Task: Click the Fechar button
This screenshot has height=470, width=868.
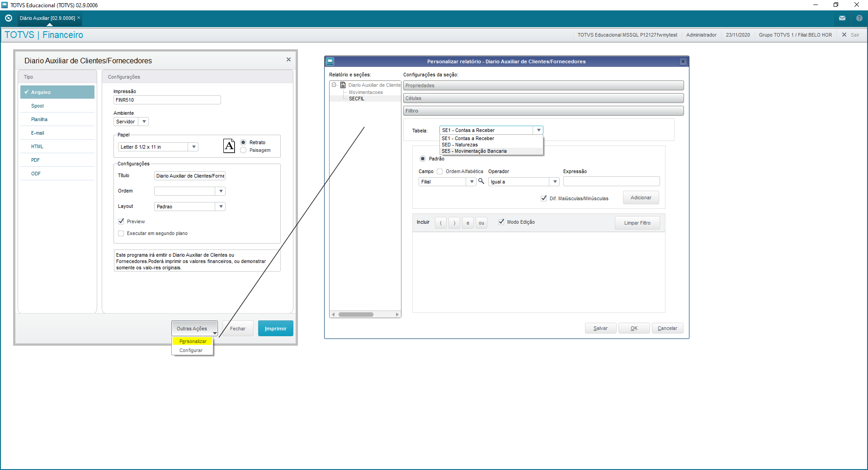Action: point(238,329)
